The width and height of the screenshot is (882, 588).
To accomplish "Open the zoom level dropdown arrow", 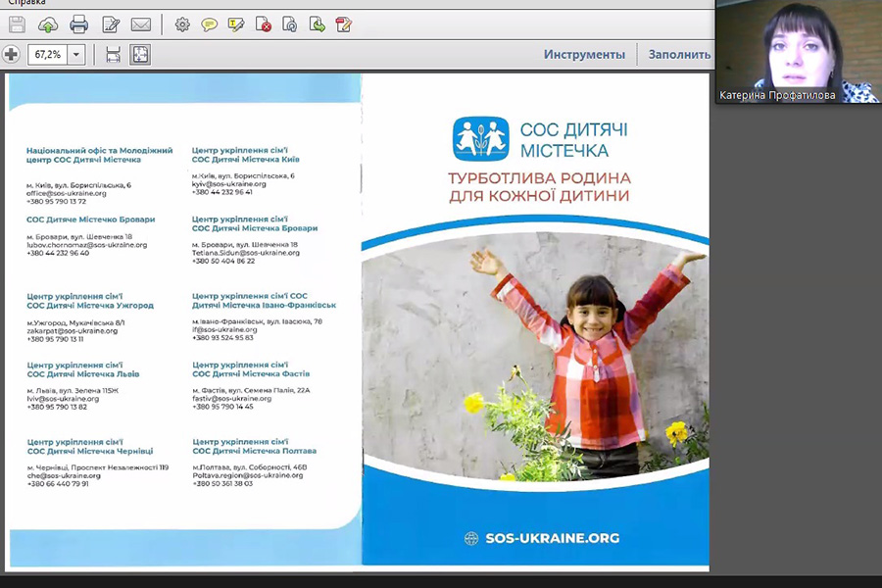I will tap(76, 55).
